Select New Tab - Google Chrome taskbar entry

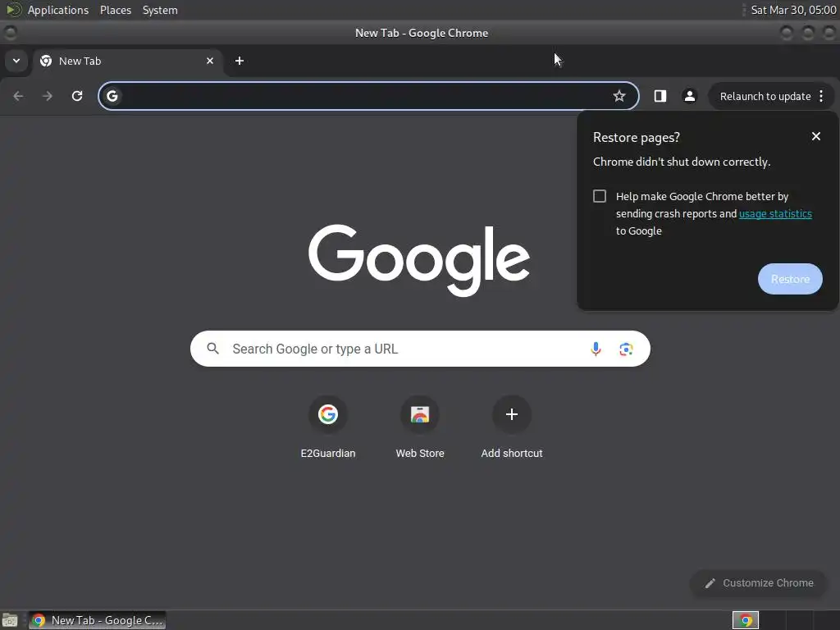click(97, 620)
